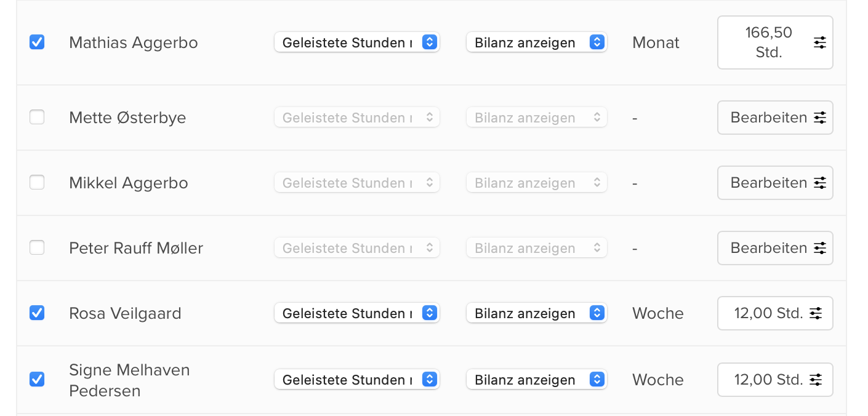Click the settings icon on Mette Østerbye's Bearbeiten button
The image size is (868, 416).
819,118
